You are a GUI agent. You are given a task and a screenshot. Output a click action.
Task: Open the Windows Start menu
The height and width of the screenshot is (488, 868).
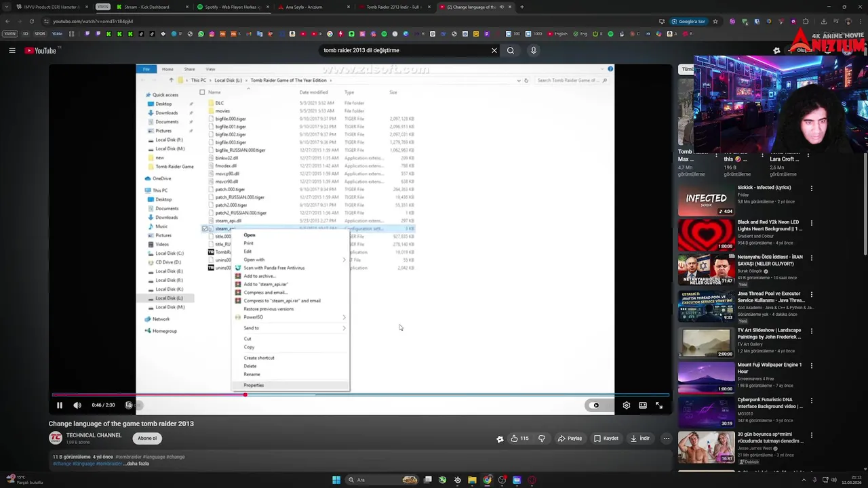[x=336, y=480]
